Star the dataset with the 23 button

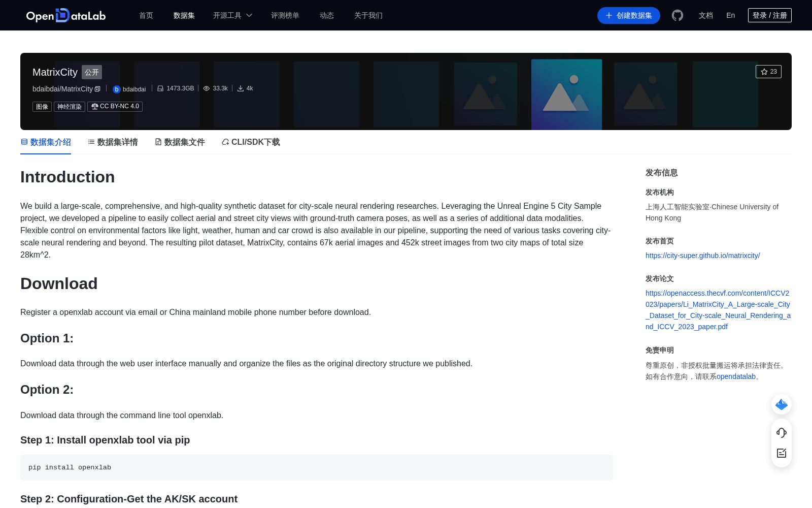(768, 72)
